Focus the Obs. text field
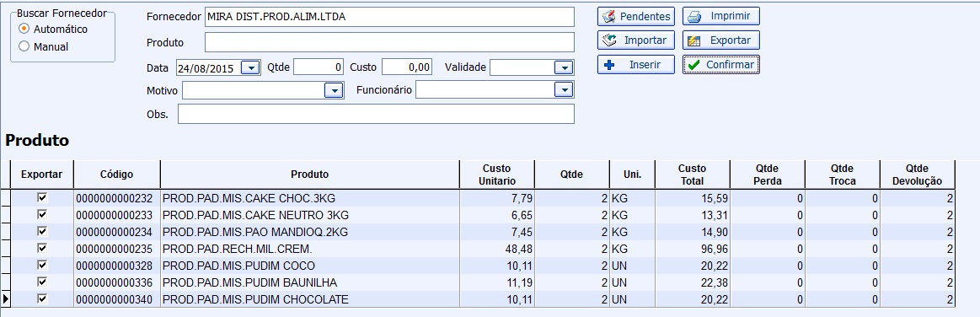 [x=377, y=114]
